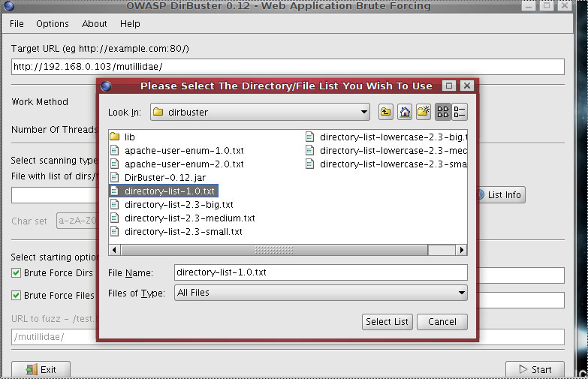The width and height of the screenshot is (588, 379).
Task: Open the Files of Type dropdown
Action: 461,293
